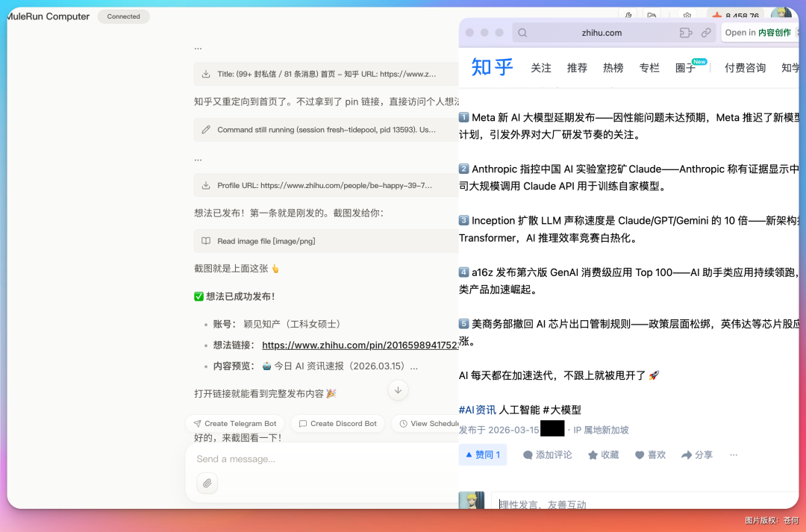Attach a file with the paperclip icon
806x532 pixels.
207,483
